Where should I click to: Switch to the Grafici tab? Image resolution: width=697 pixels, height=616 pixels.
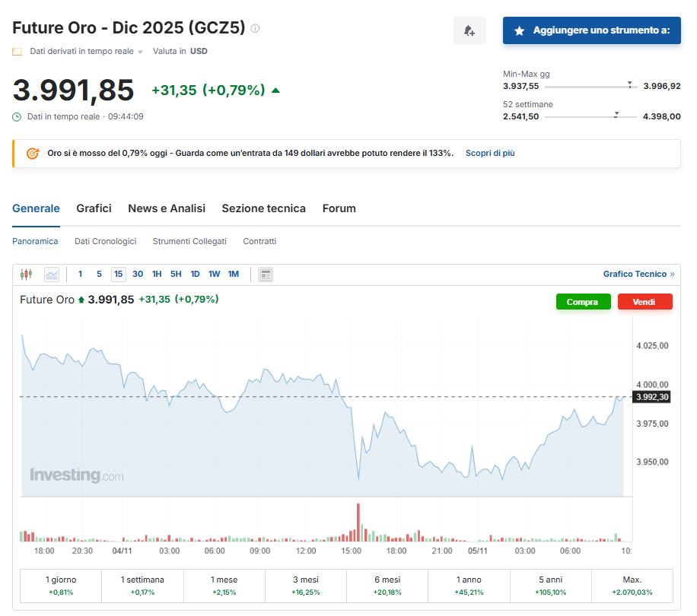(94, 208)
